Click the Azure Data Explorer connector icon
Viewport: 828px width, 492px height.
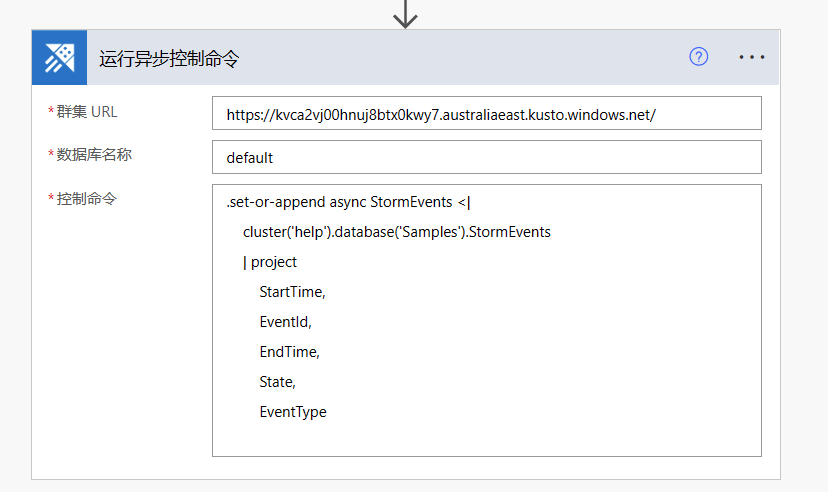(59, 57)
